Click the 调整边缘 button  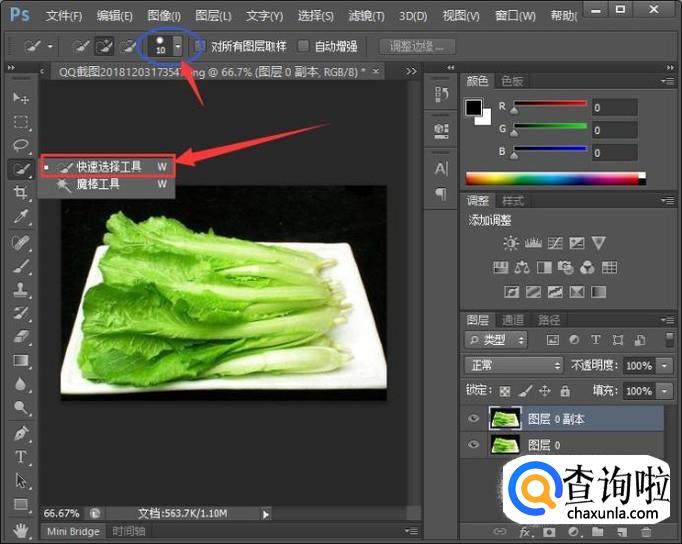coord(418,46)
